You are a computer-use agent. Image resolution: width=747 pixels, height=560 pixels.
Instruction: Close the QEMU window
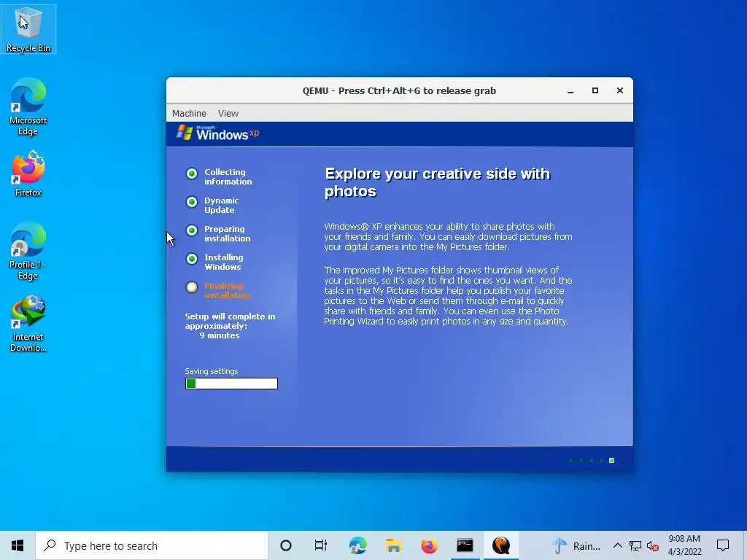[620, 90]
